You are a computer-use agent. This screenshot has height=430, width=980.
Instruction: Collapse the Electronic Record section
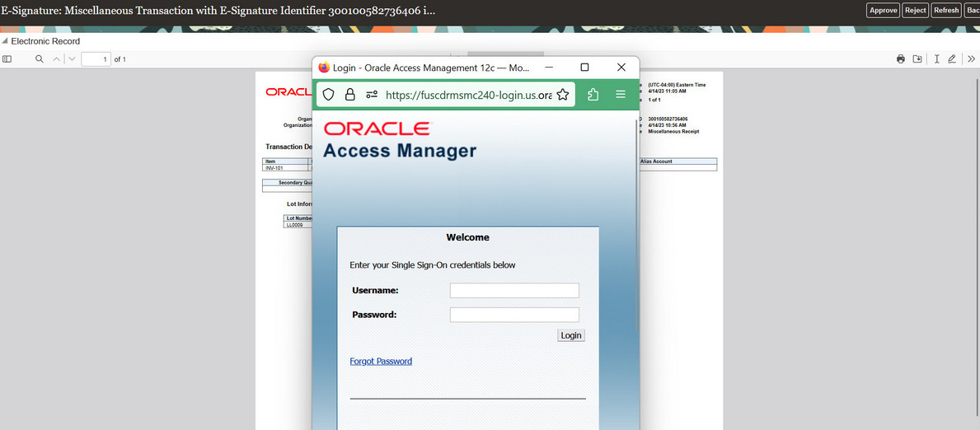(5, 41)
